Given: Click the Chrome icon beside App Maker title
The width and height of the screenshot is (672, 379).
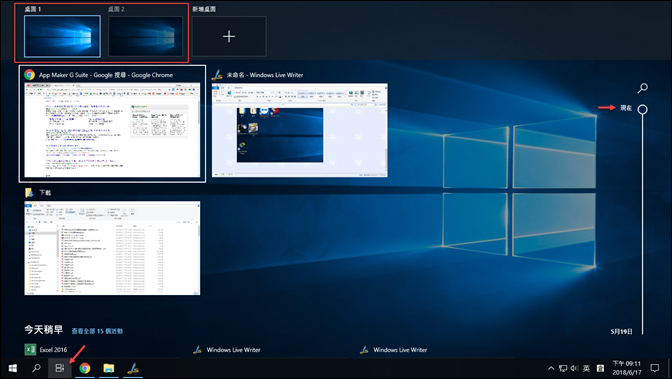Looking at the screenshot, I should (x=30, y=75).
